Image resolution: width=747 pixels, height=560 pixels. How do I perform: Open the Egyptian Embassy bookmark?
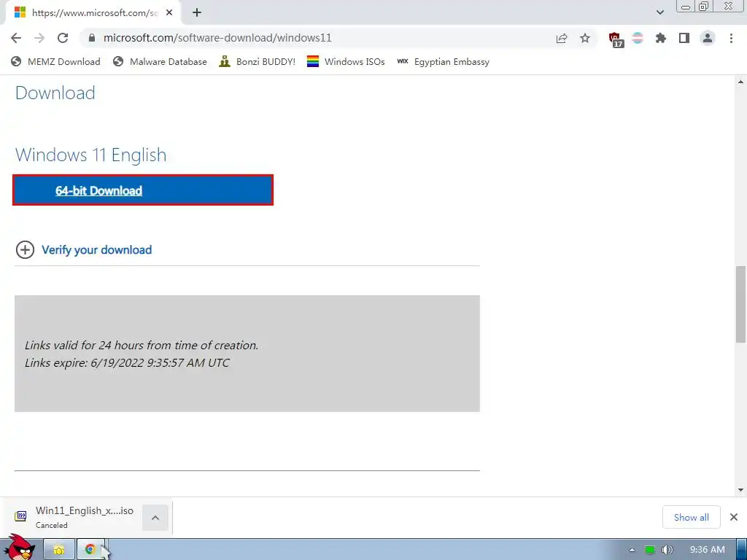click(443, 61)
